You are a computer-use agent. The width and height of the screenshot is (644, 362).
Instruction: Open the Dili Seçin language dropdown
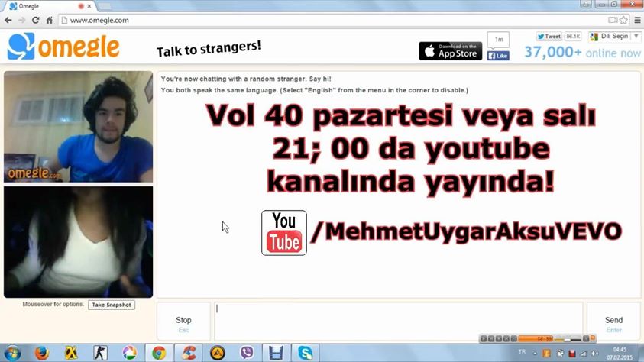(x=614, y=37)
